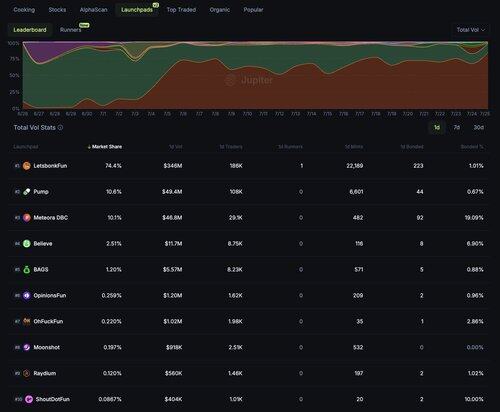
Task: Switch to the AlphaScan tab
Action: (x=93, y=10)
